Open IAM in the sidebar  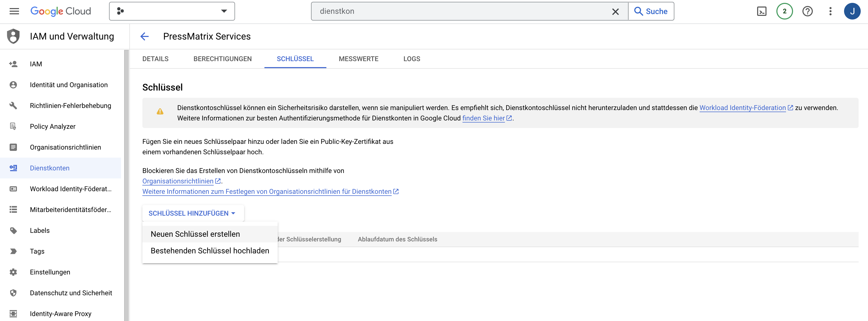click(61, 64)
